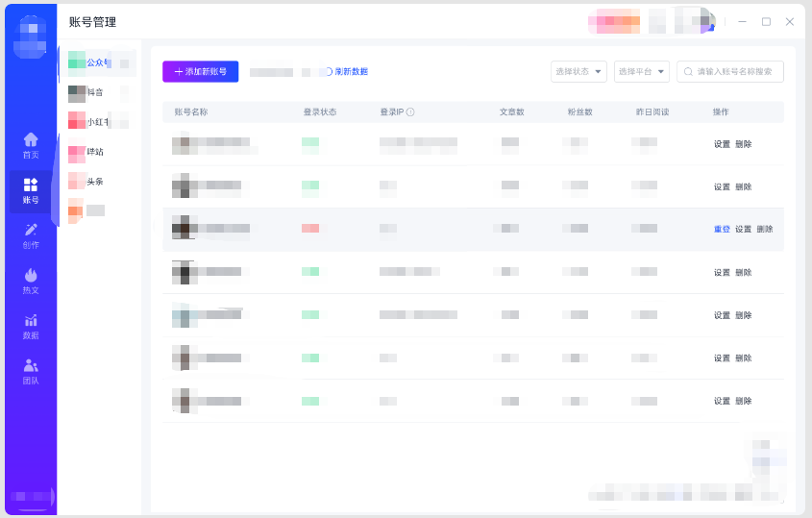Screen dimensions: 812x518
Task: Expand the 选择平台 dropdown
Action: [641, 72]
